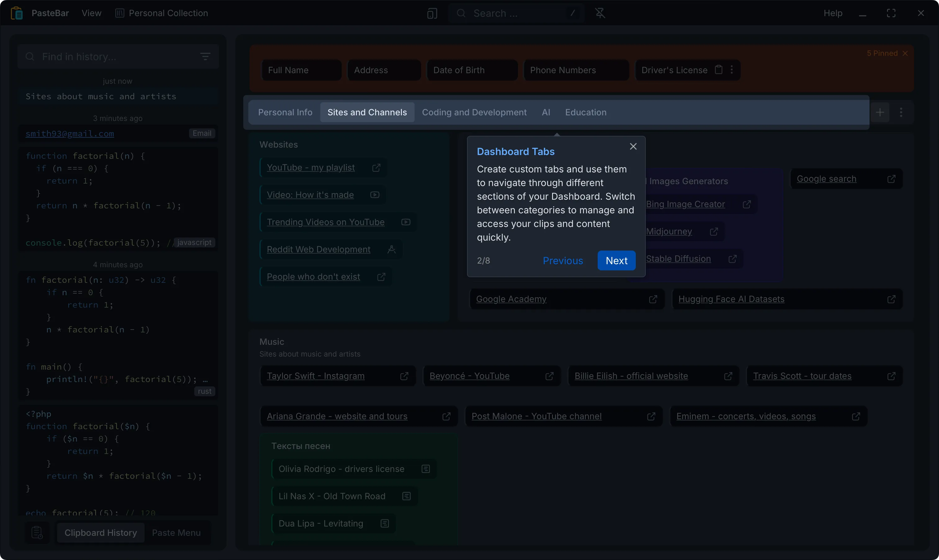Click Ariana Grande website external icon
The height and width of the screenshot is (560, 939).
[x=446, y=416]
